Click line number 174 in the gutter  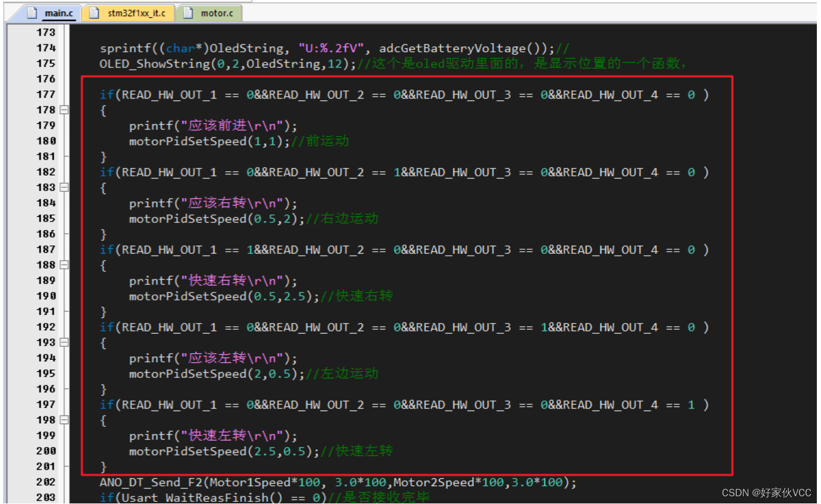coord(46,48)
